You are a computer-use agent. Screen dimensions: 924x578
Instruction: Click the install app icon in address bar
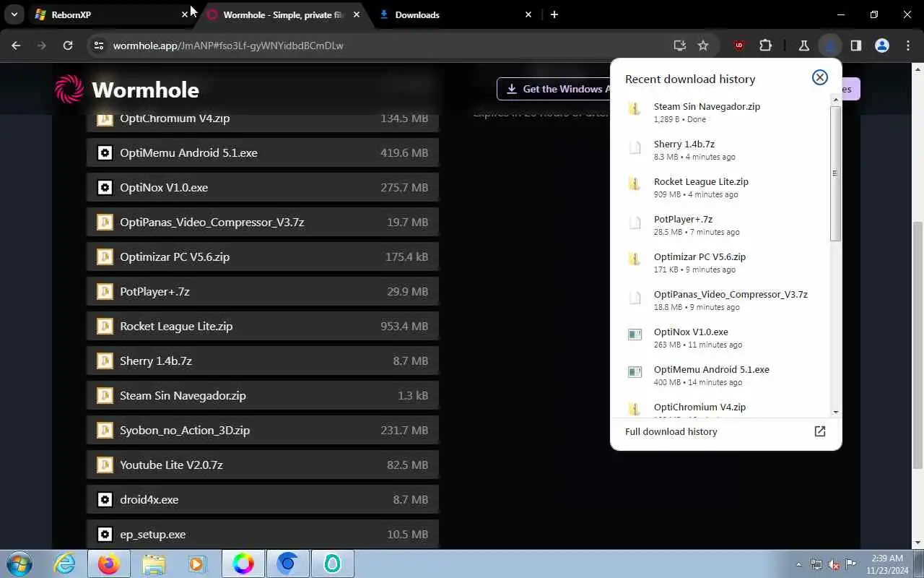[679, 46]
